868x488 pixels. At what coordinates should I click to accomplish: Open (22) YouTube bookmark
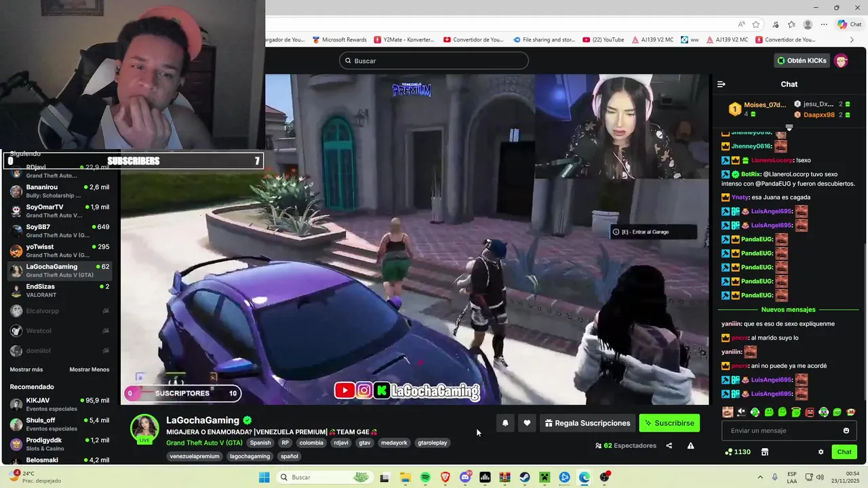pos(604,40)
